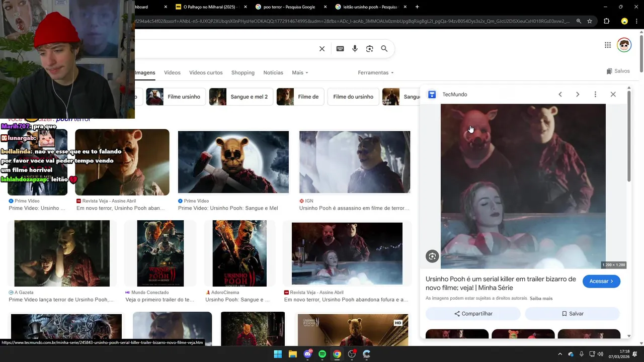Open Revista Veja Assine Abril top thumbnail
The height and width of the screenshot is (362, 644).
pyautogui.click(x=122, y=162)
